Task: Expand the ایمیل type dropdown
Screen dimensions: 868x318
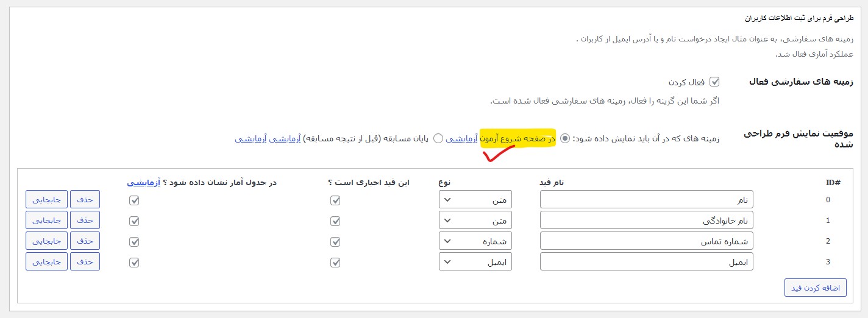Action: (x=475, y=262)
